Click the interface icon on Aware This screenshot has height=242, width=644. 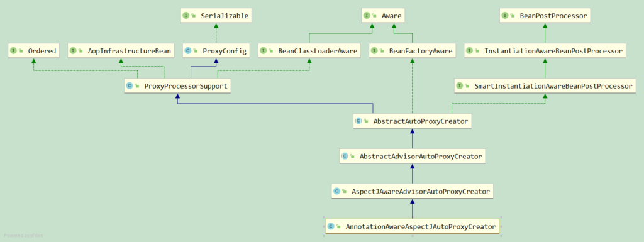pos(367,16)
